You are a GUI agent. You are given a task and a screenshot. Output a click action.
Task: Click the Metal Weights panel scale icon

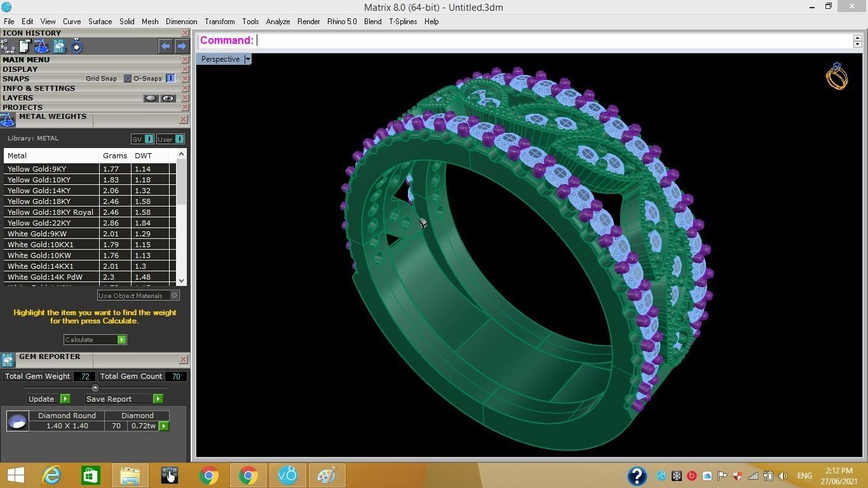[x=8, y=120]
